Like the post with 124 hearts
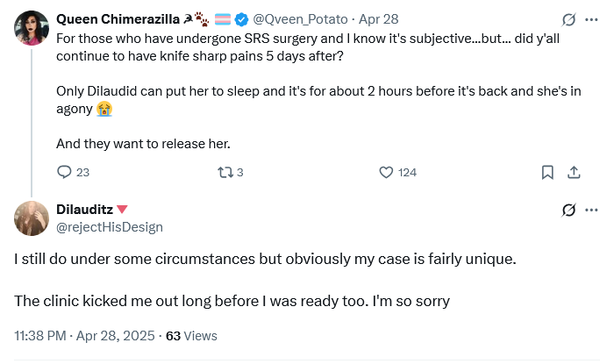This screenshot has height=364, width=614. pos(386,172)
